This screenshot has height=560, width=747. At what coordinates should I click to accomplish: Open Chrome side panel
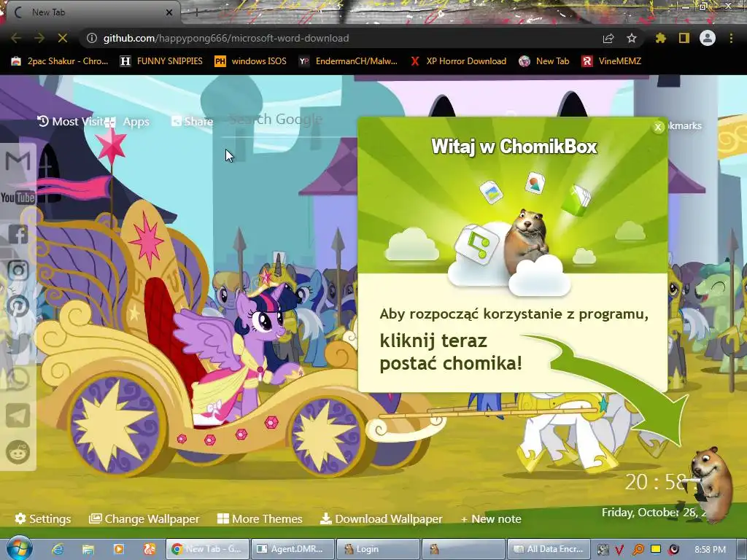tap(684, 38)
